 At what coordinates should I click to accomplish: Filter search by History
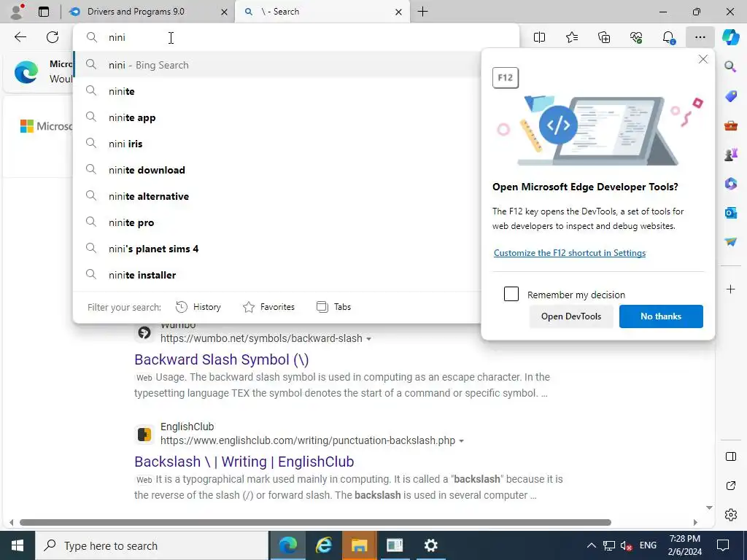click(198, 307)
